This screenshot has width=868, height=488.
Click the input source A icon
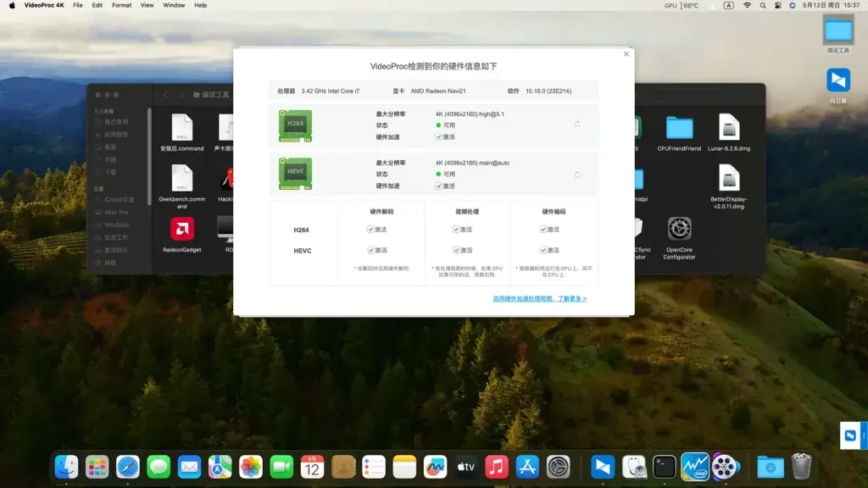pos(728,6)
